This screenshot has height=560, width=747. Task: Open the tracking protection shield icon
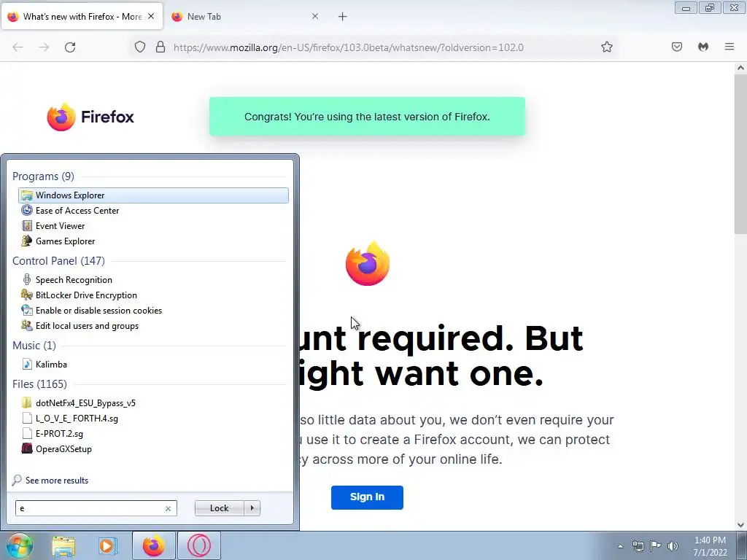(139, 47)
